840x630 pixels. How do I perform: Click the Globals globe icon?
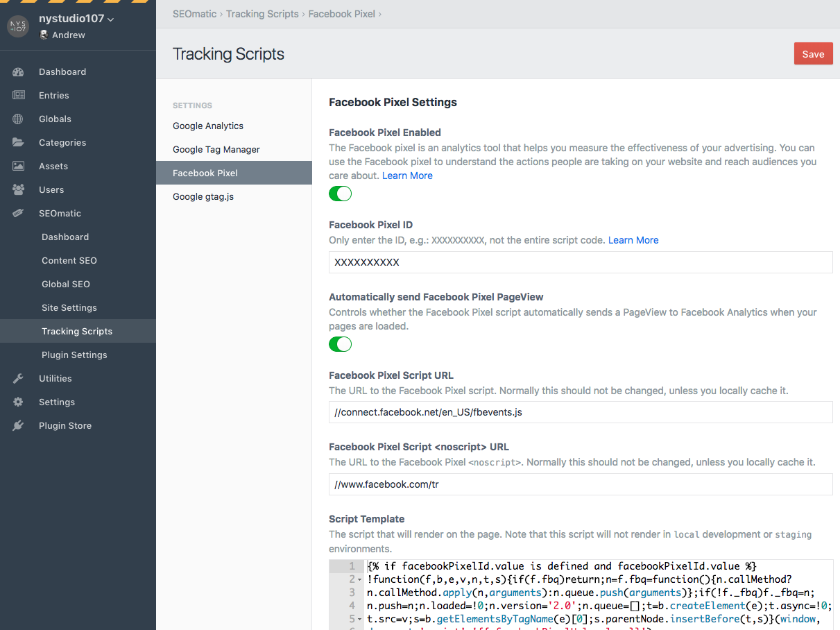pyautogui.click(x=18, y=119)
